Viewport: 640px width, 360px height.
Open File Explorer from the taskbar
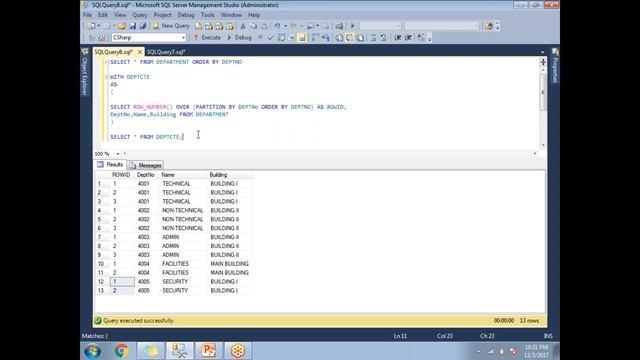tap(151, 351)
